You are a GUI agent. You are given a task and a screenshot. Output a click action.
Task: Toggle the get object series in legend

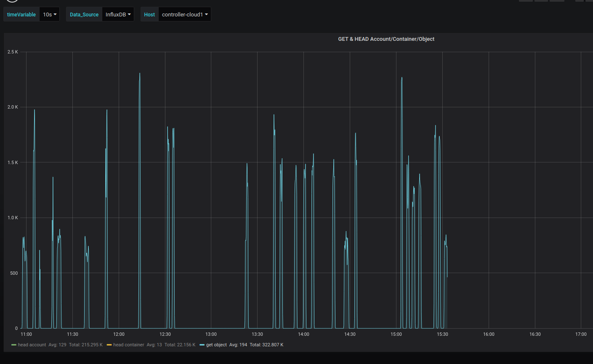point(216,345)
